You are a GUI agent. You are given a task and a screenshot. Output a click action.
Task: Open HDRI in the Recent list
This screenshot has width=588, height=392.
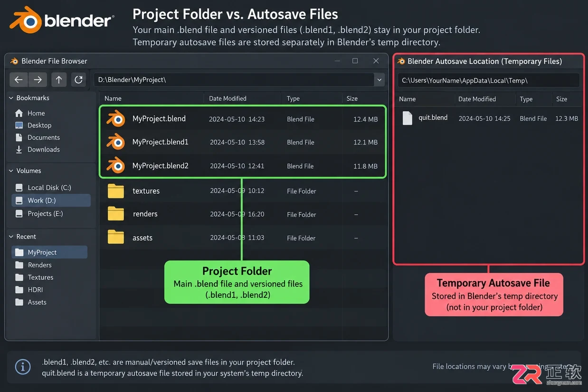point(35,290)
